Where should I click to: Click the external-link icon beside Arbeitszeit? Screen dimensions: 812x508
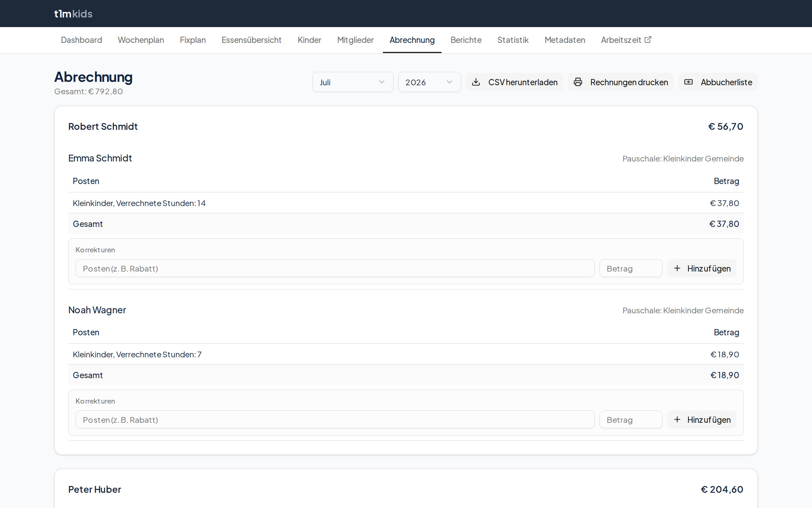648,40
